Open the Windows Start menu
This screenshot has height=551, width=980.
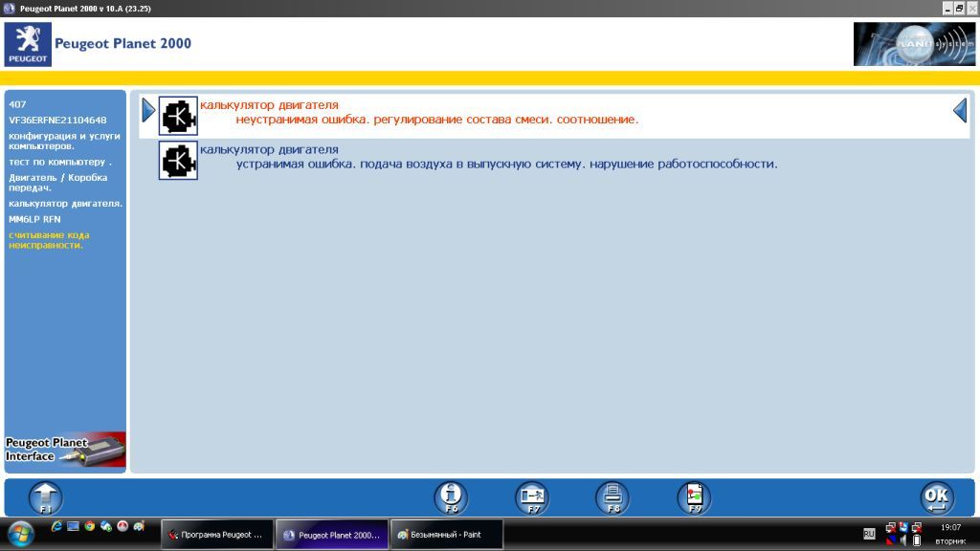click(x=21, y=534)
